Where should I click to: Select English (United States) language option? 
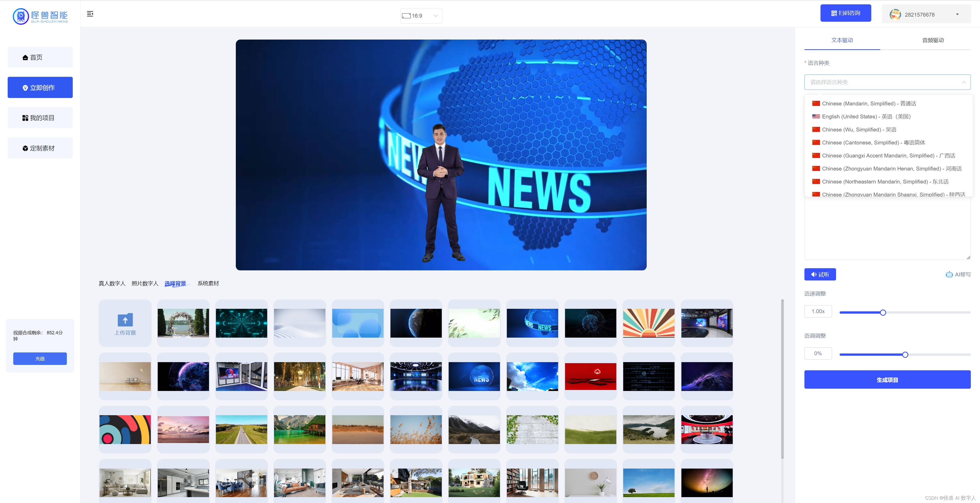point(866,116)
